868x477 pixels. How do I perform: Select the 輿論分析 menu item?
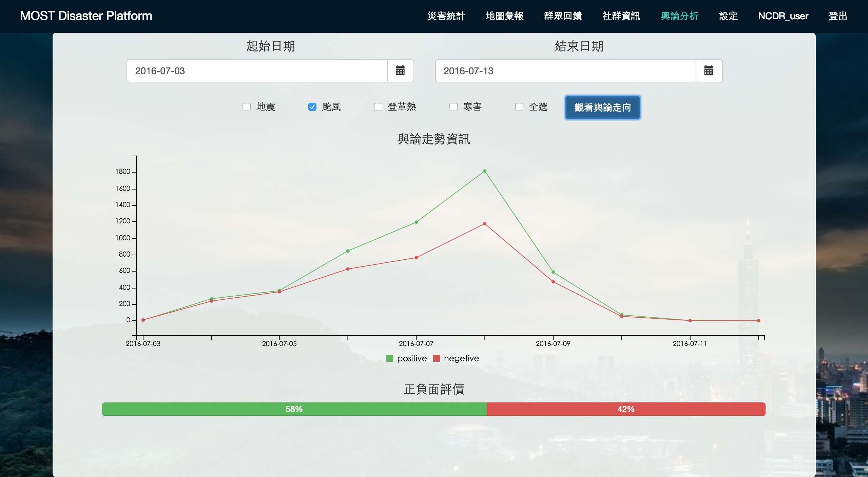coord(679,16)
